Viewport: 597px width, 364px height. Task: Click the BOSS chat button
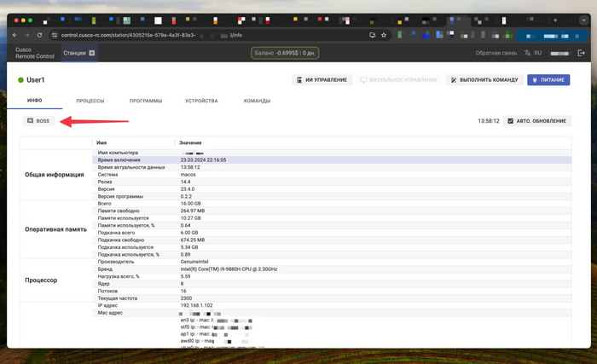point(39,121)
